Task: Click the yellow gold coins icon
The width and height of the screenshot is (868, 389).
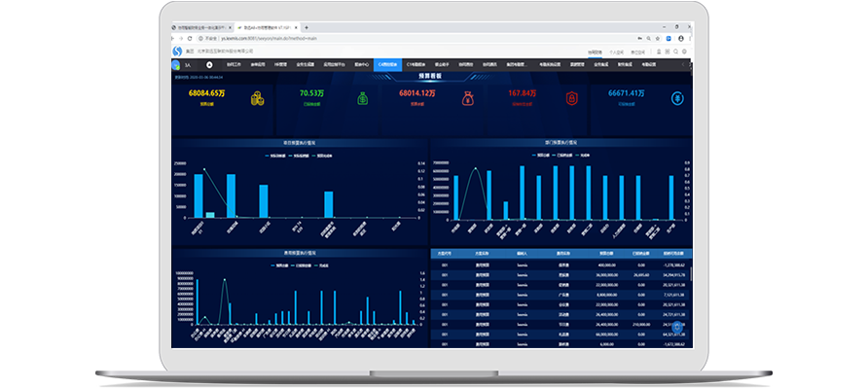Action: coord(257,97)
